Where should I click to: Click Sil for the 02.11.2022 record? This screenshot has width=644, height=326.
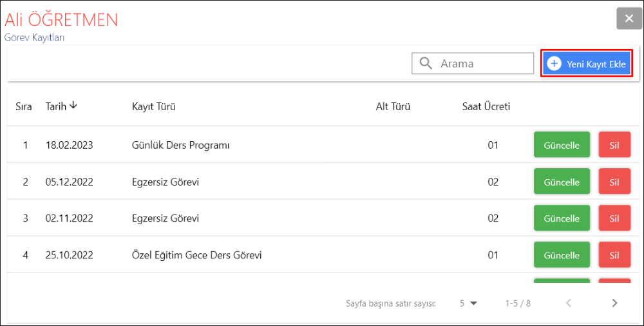614,218
